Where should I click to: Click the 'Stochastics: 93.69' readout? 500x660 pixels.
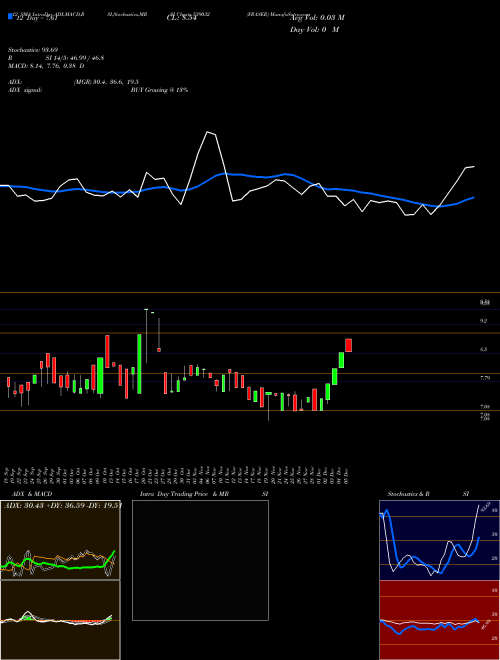pyautogui.click(x=33, y=50)
